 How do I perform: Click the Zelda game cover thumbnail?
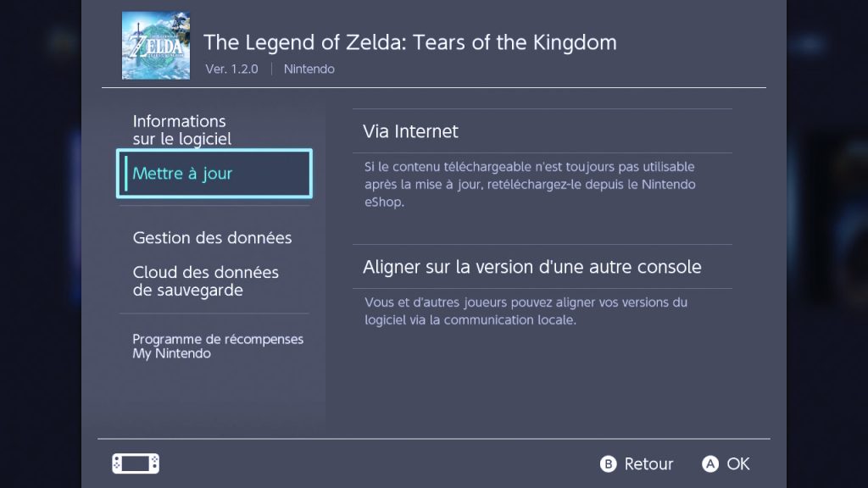[x=155, y=46]
